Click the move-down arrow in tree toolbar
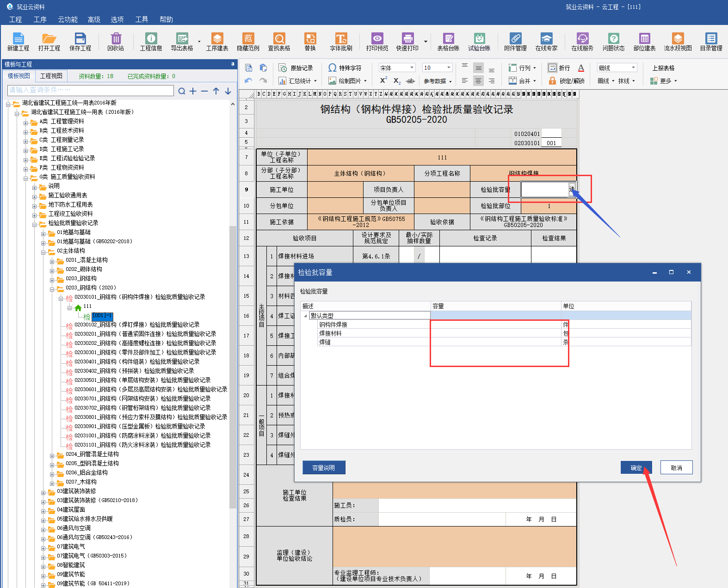 coord(228,91)
